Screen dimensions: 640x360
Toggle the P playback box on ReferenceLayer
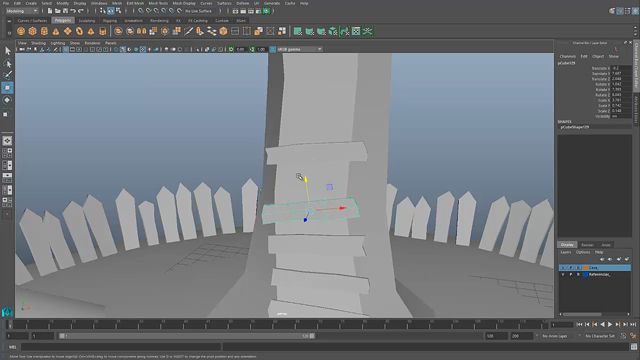click(x=571, y=275)
